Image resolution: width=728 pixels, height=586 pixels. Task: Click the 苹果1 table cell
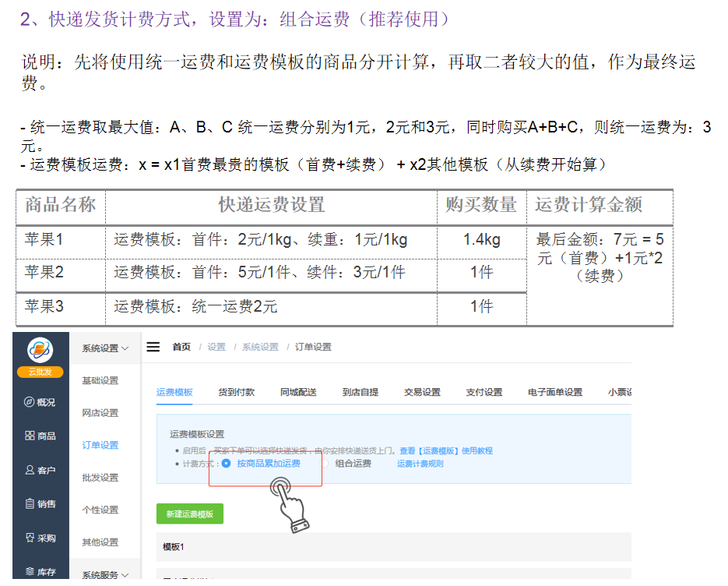pos(61,242)
